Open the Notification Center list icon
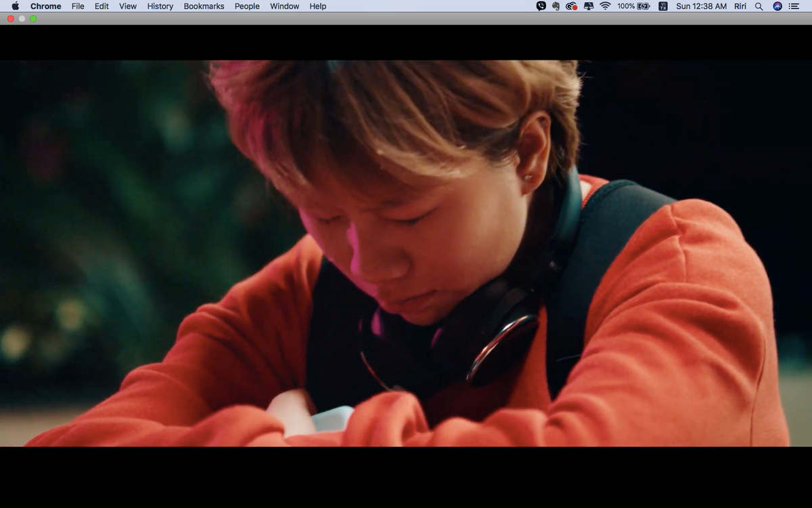Viewport: 812px width, 508px height. point(794,6)
